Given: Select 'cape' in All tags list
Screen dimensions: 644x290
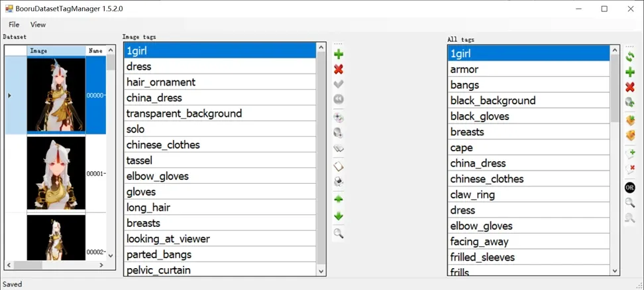Looking at the screenshot, I should [x=529, y=147].
